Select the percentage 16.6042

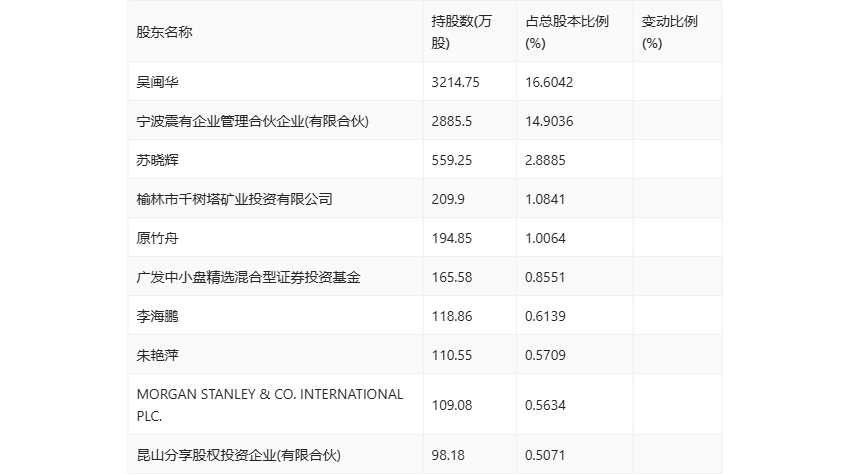coord(549,82)
